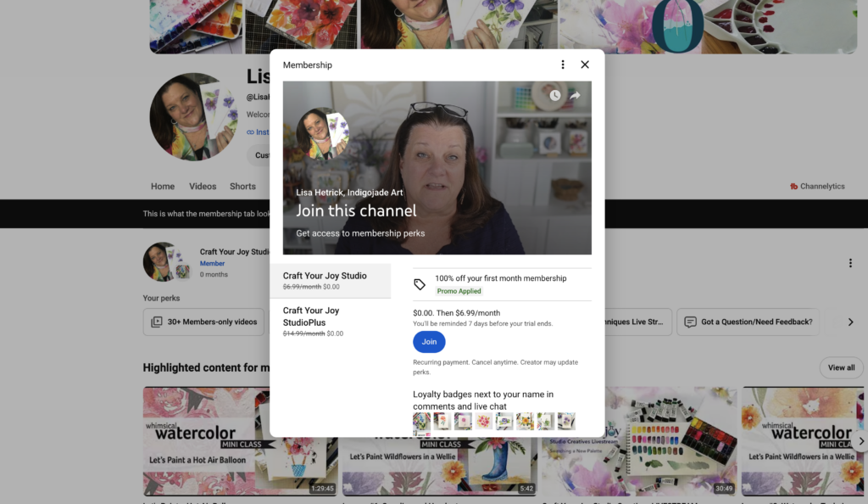Click the Channelytics logo icon

point(793,186)
